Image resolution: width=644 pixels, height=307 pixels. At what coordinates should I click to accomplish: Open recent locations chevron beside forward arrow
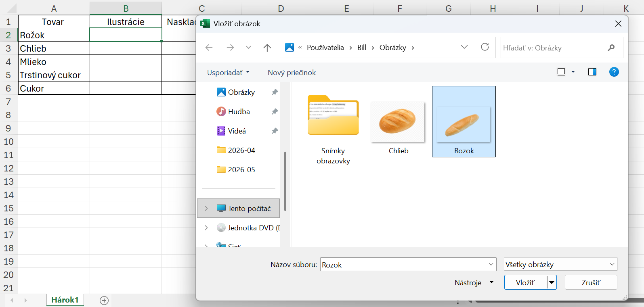248,48
